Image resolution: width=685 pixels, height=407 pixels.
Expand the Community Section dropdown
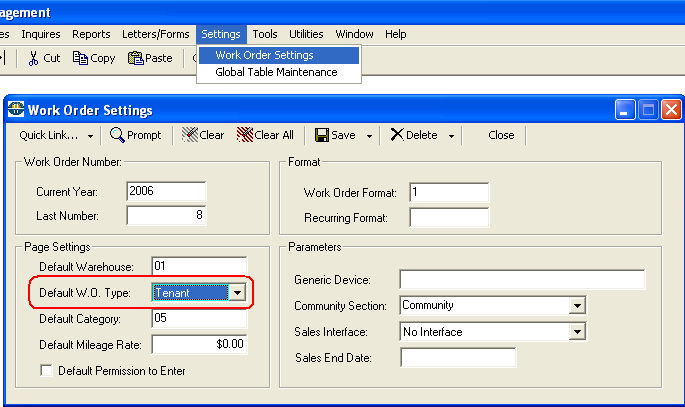coord(577,306)
